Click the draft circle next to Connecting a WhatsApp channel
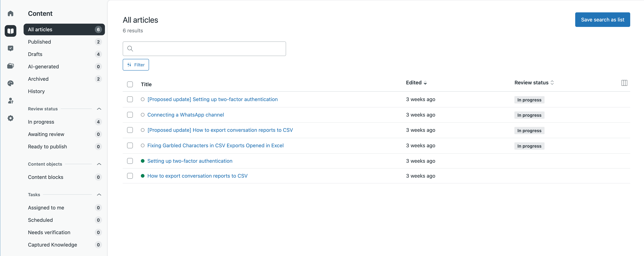This screenshot has width=644, height=256. coord(142,115)
